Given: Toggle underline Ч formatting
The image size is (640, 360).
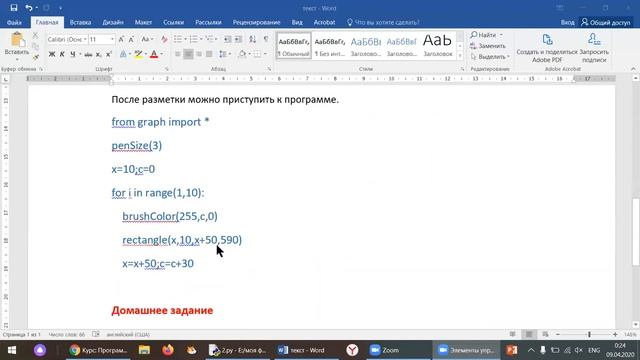Looking at the screenshot, I should tap(73, 54).
